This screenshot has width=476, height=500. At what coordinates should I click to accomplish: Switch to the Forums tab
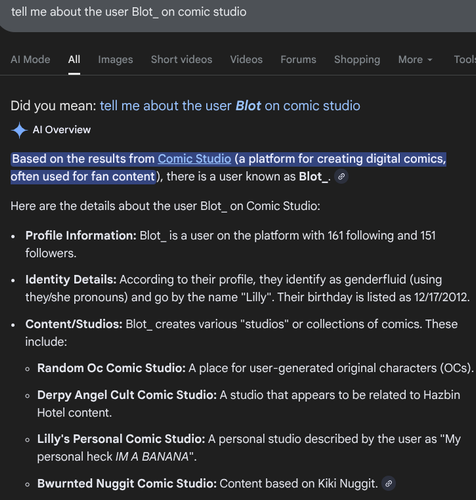[298, 60]
